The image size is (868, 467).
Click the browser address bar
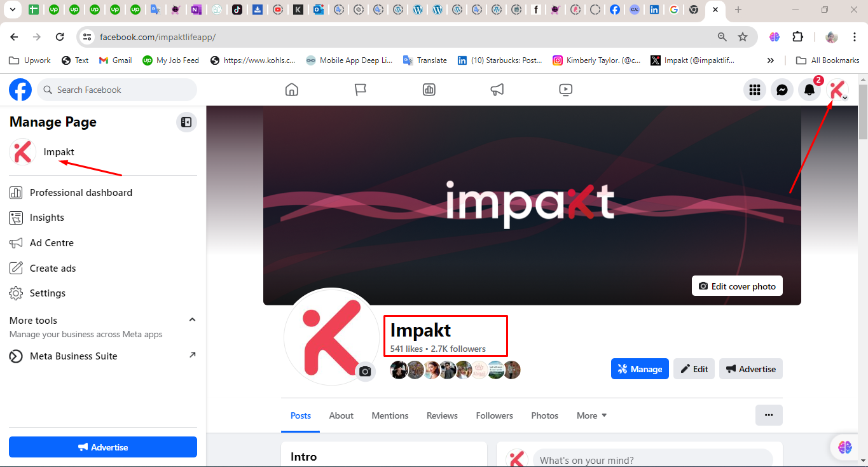pyautogui.click(x=407, y=37)
